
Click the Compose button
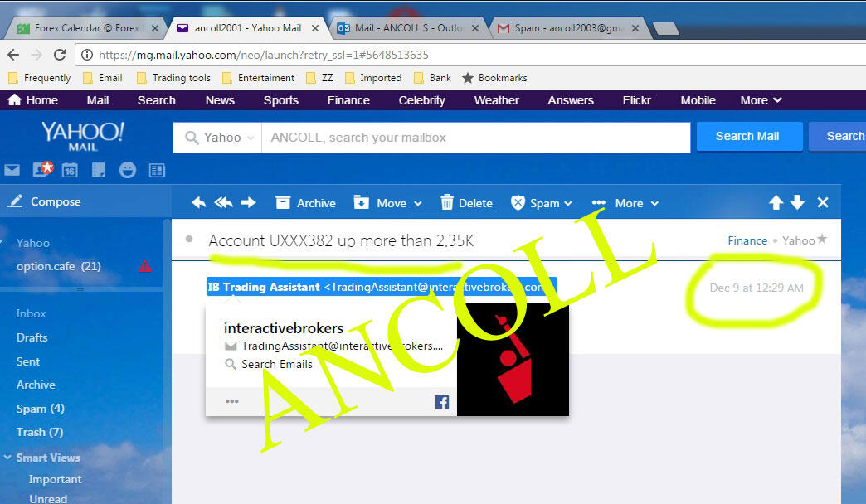(x=45, y=201)
